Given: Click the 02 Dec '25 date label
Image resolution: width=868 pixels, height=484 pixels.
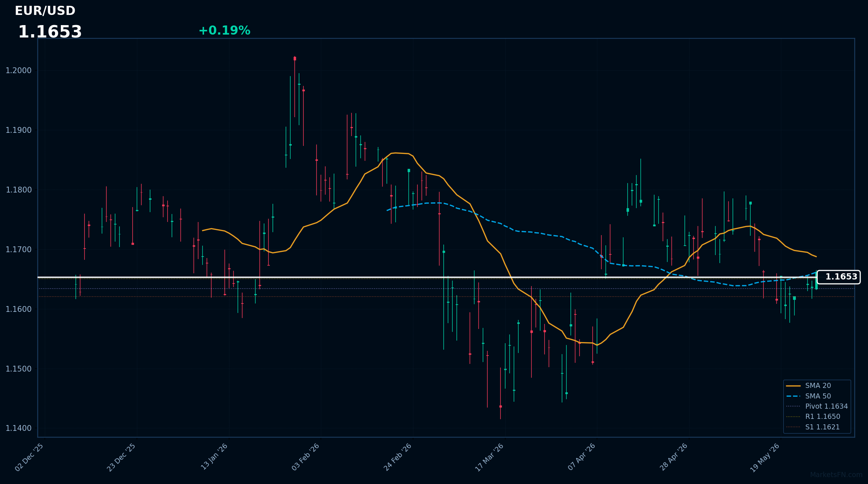Looking at the screenshot, I should [x=30, y=457].
